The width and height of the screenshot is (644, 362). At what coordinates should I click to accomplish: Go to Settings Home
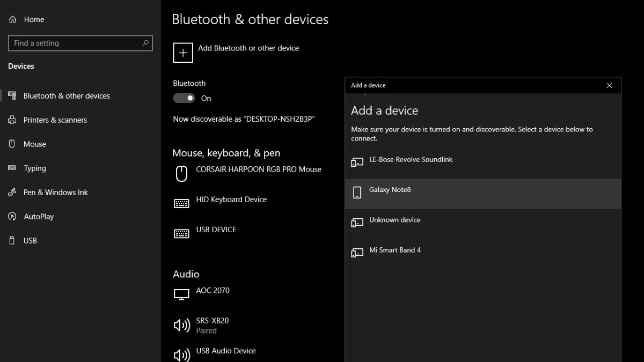coord(80,19)
